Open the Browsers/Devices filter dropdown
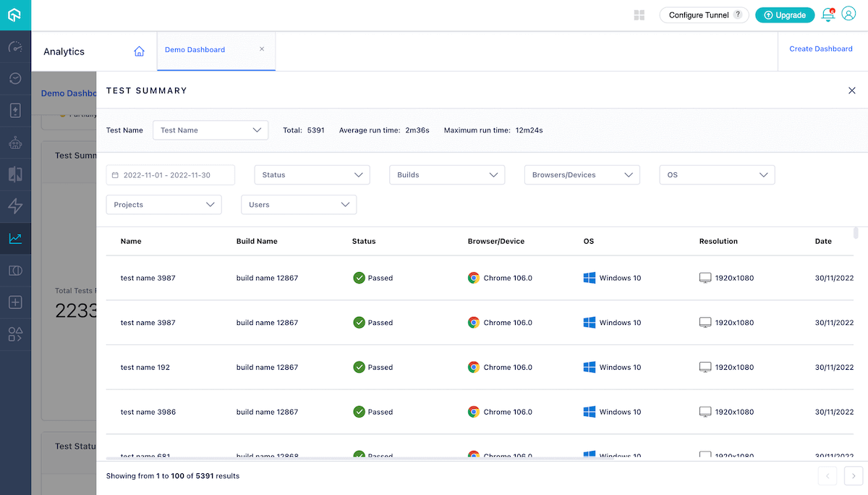The width and height of the screenshot is (868, 495). (582, 175)
